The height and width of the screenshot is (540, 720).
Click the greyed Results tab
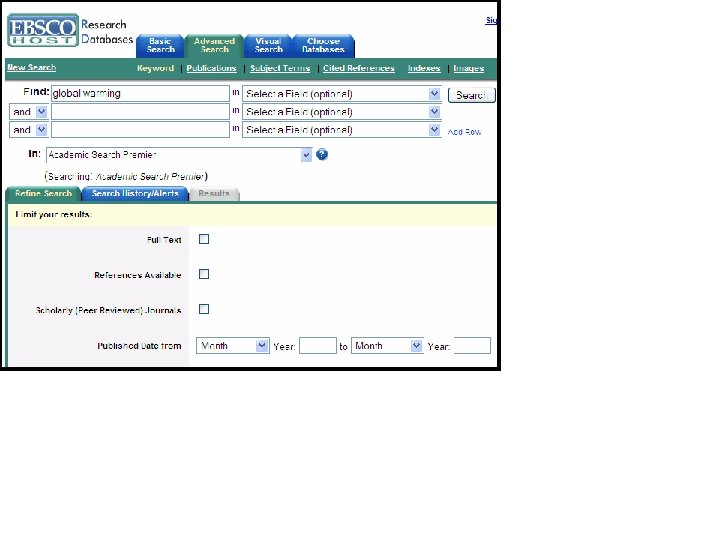click(x=214, y=194)
